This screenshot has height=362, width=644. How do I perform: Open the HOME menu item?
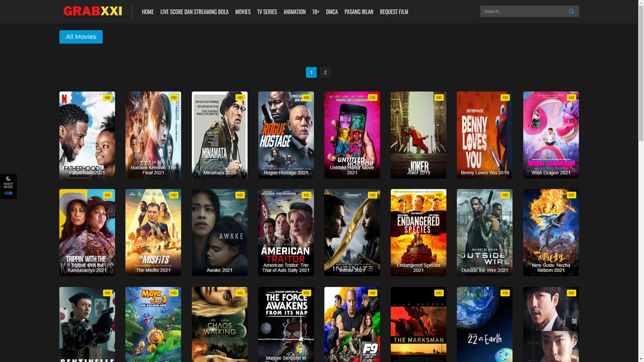(148, 12)
